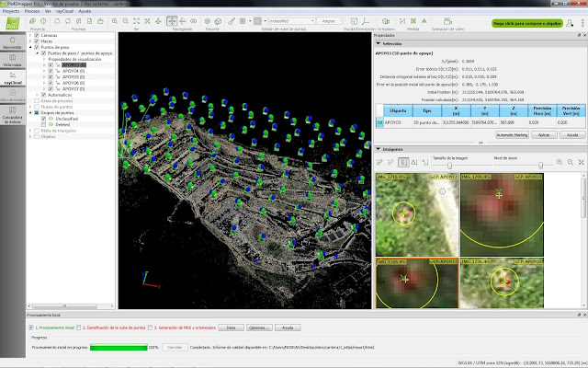Image resolution: width=588 pixels, height=368 pixels.
Task: Toggle step 1 Procesamiento inicial checkbox
Action: [32, 327]
